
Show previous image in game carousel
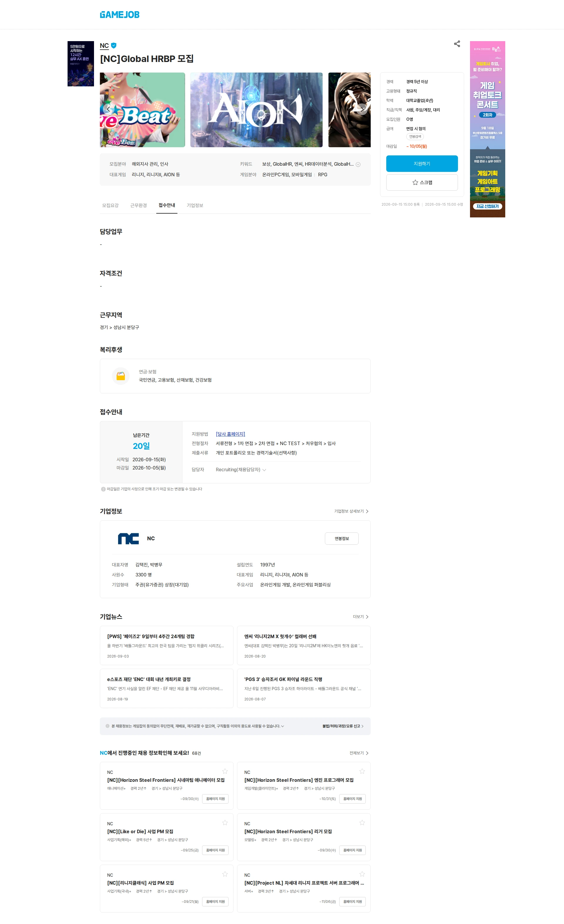tap(108, 109)
